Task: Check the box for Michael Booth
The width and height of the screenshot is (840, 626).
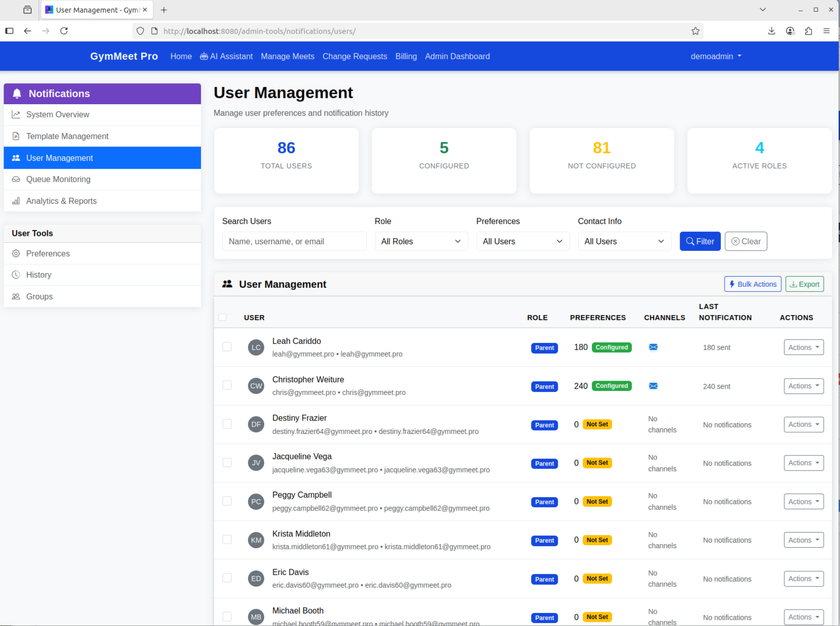Action: (227, 617)
